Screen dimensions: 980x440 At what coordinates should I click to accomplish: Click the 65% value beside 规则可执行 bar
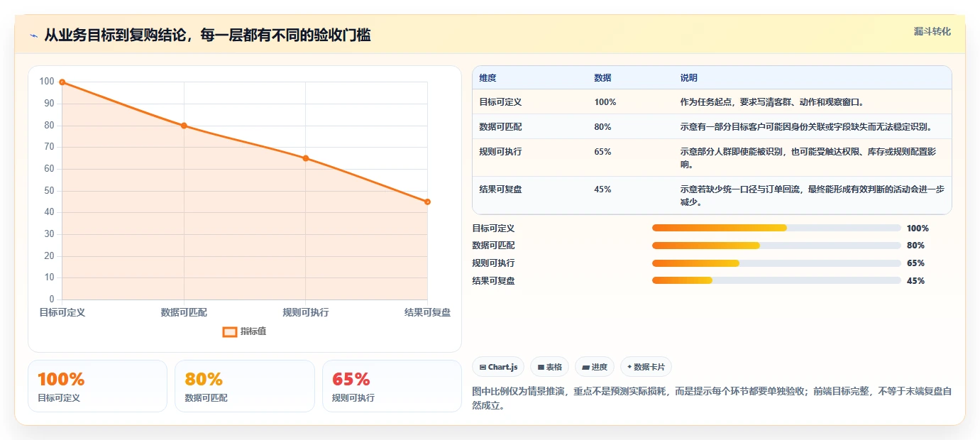[x=915, y=263]
